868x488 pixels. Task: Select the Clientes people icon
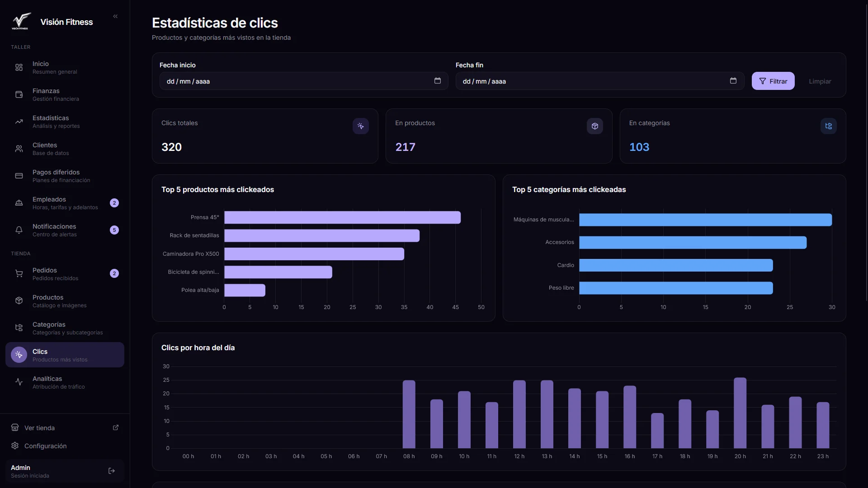[x=19, y=149]
